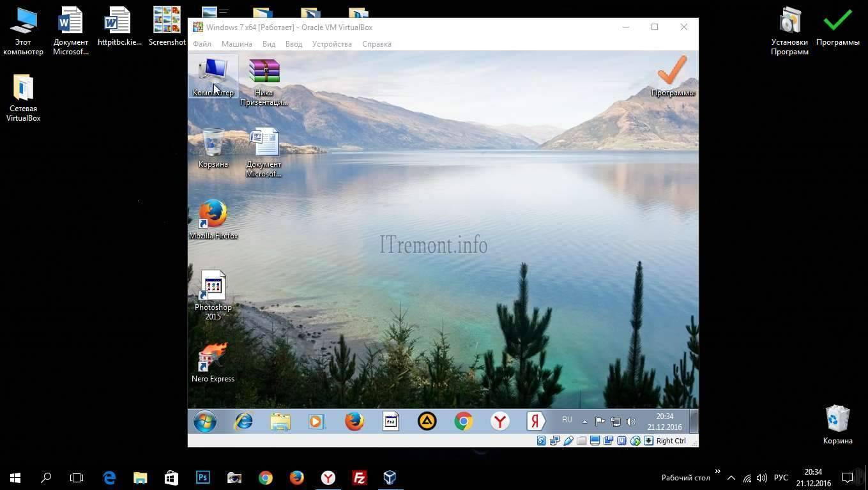Open Google Chrome in the guest taskbar

coord(464,422)
